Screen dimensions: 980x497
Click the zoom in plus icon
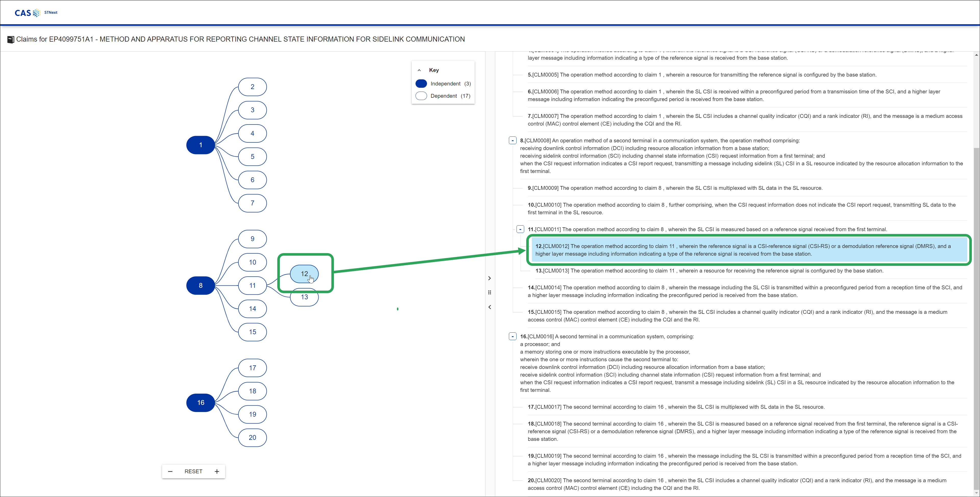(217, 471)
